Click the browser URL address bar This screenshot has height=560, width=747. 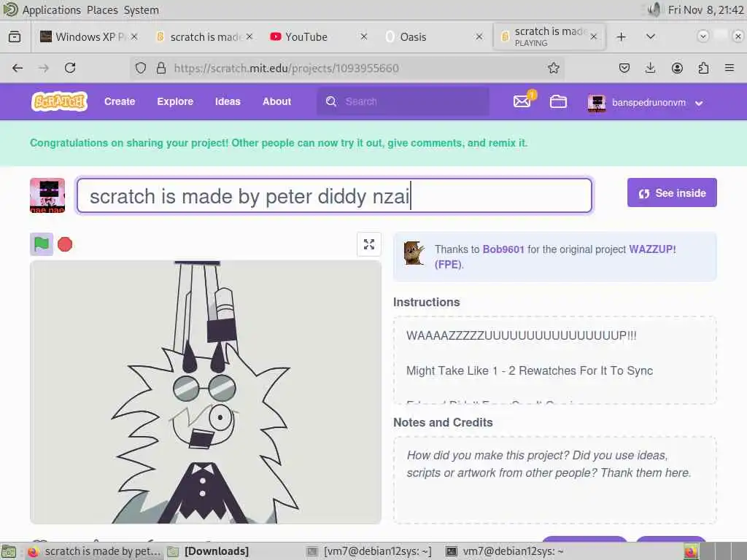click(x=348, y=68)
